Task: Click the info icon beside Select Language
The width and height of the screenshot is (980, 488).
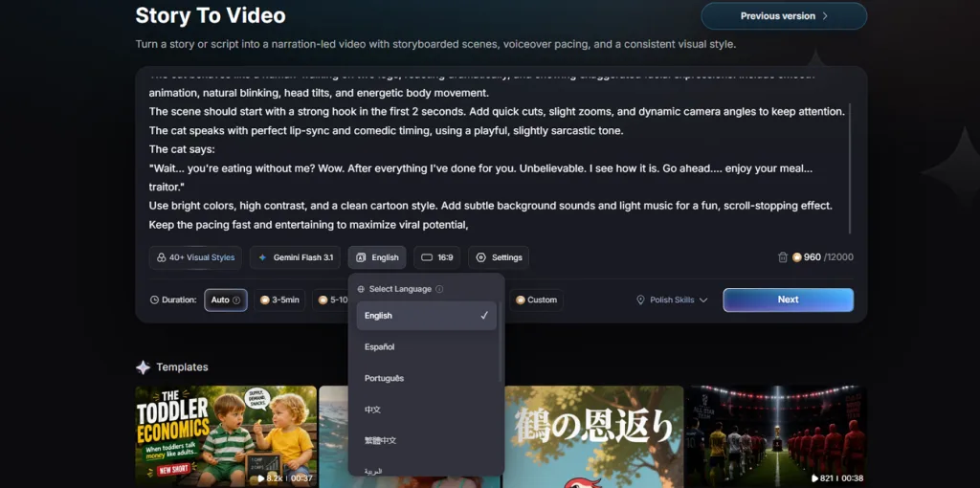Action: click(x=439, y=289)
